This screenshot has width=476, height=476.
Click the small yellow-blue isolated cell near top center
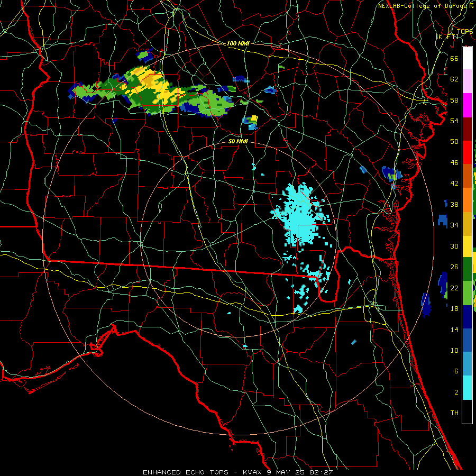[251, 122]
